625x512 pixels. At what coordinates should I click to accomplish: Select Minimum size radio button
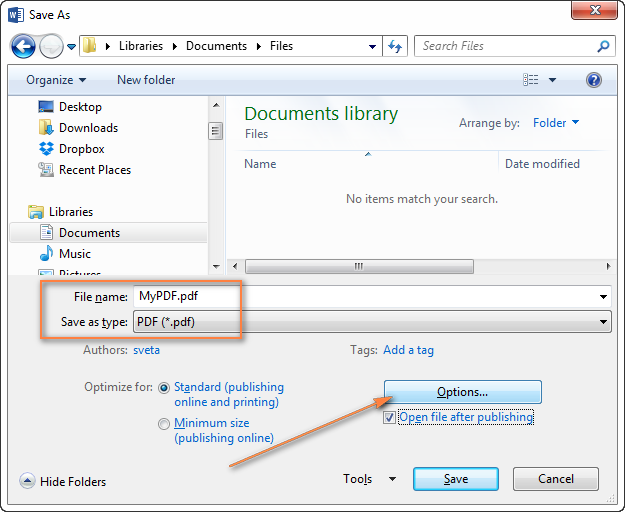point(164,424)
